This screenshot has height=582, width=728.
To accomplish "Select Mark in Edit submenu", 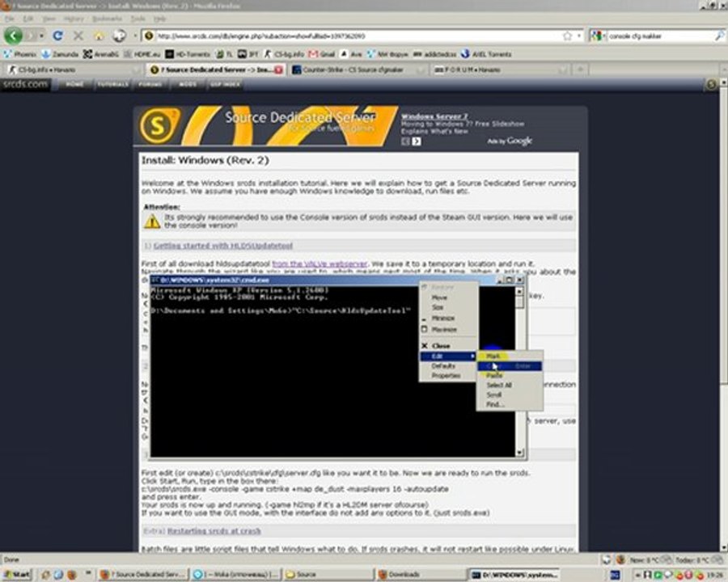I will [510, 356].
